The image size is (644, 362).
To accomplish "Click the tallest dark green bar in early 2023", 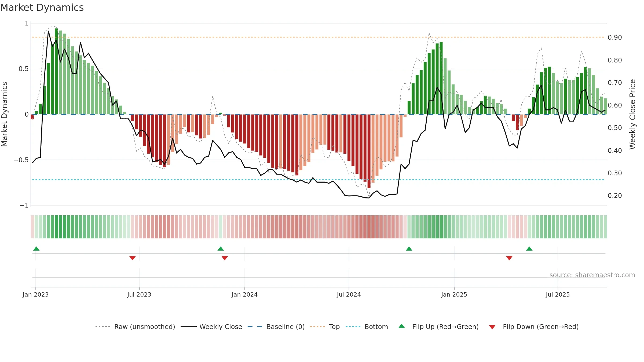I will (x=56, y=71).
